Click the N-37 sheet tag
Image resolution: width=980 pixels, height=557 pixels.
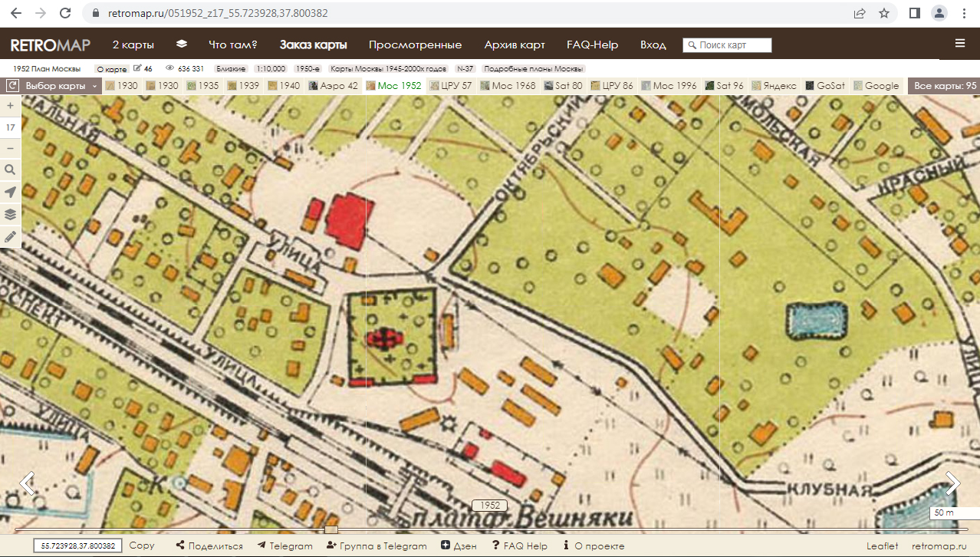465,69
